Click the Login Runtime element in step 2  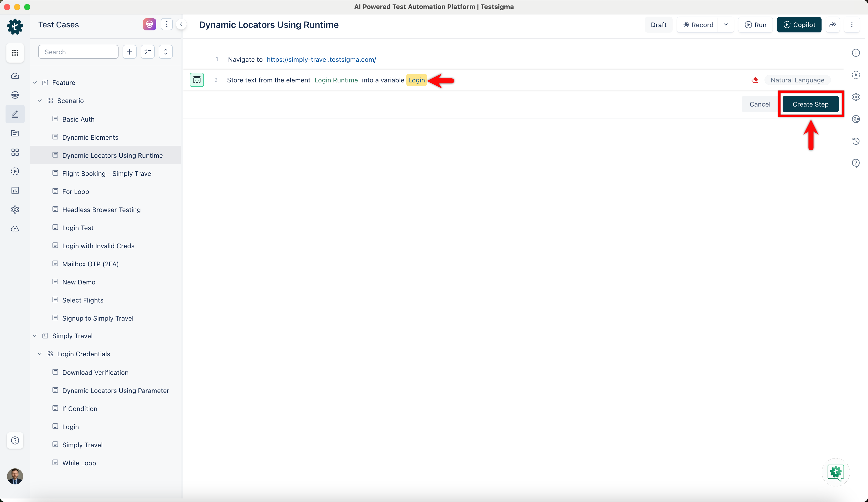tap(336, 80)
